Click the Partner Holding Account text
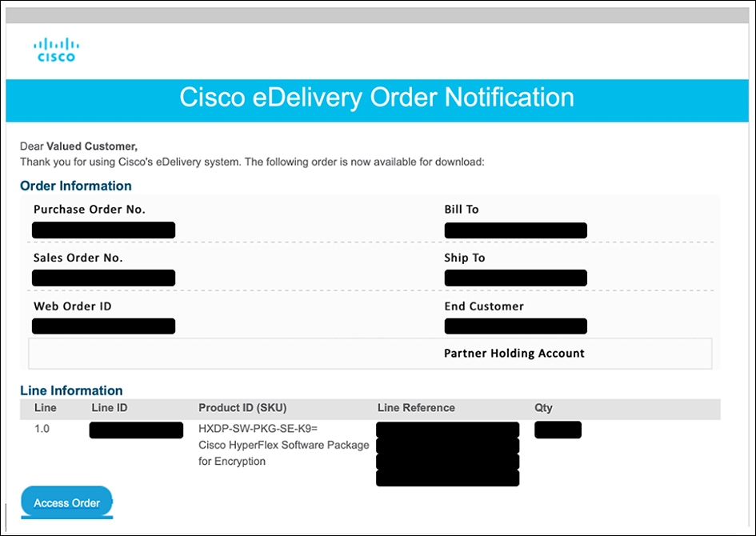The height and width of the screenshot is (536, 756). pyautogui.click(x=514, y=354)
